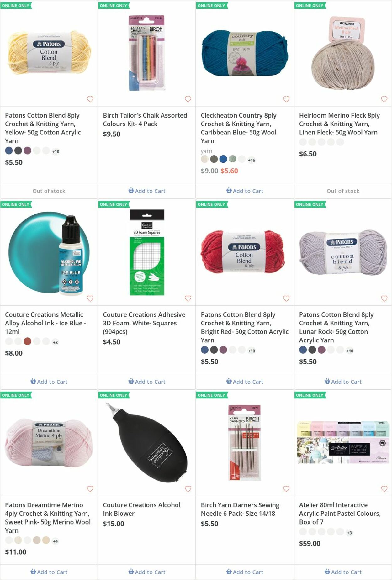Heart the Patons Bright Red yarn
This screenshot has width=392, height=580.
[x=286, y=298]
